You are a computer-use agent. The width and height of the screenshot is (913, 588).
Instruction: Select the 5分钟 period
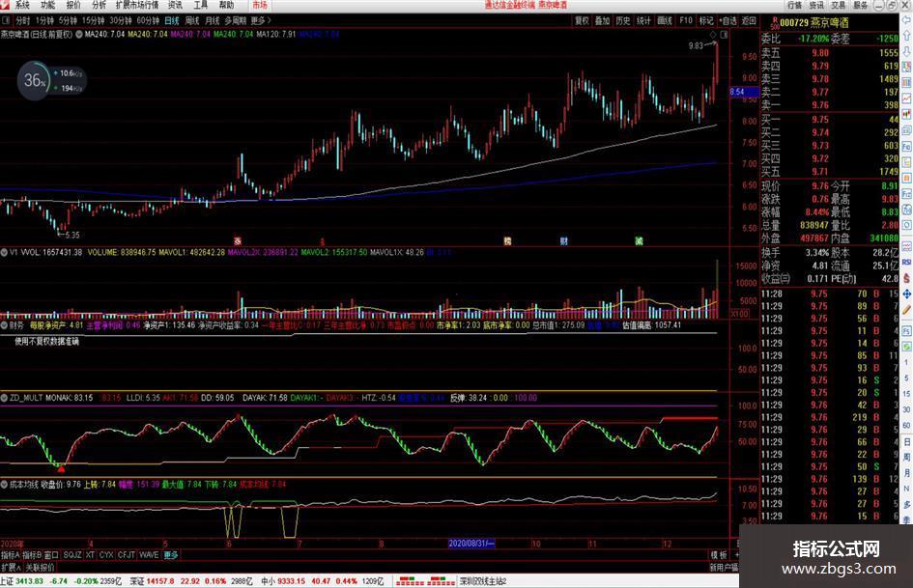(x=68, y=20)
